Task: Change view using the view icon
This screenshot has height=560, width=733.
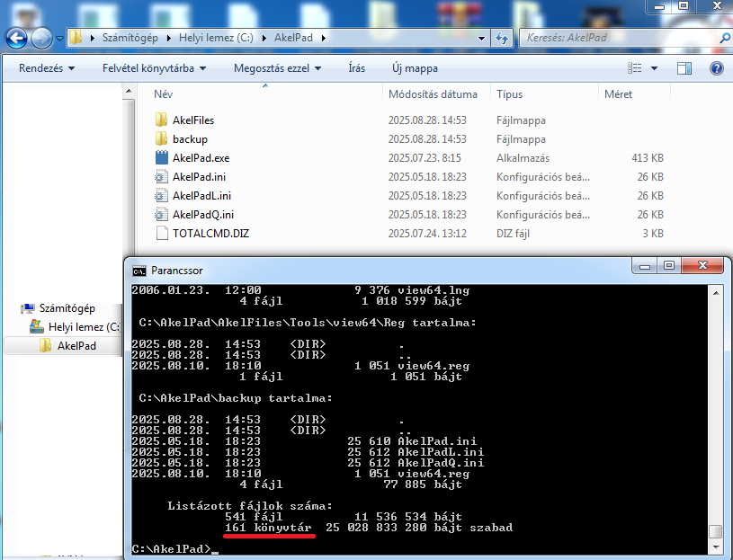Action: (x=634, y=68)
